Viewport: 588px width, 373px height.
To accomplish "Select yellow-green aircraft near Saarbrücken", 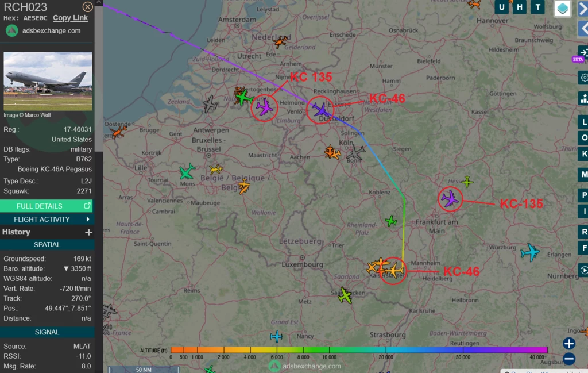I will point(345,295).
